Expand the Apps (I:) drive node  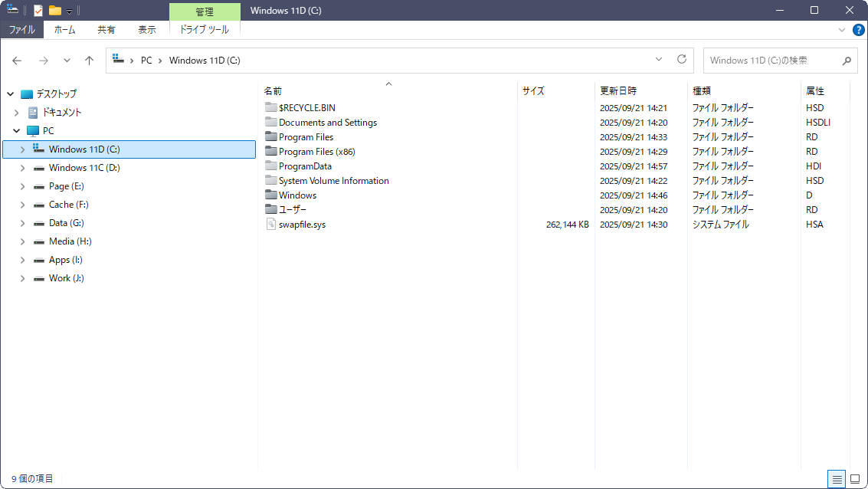(23, 260)
